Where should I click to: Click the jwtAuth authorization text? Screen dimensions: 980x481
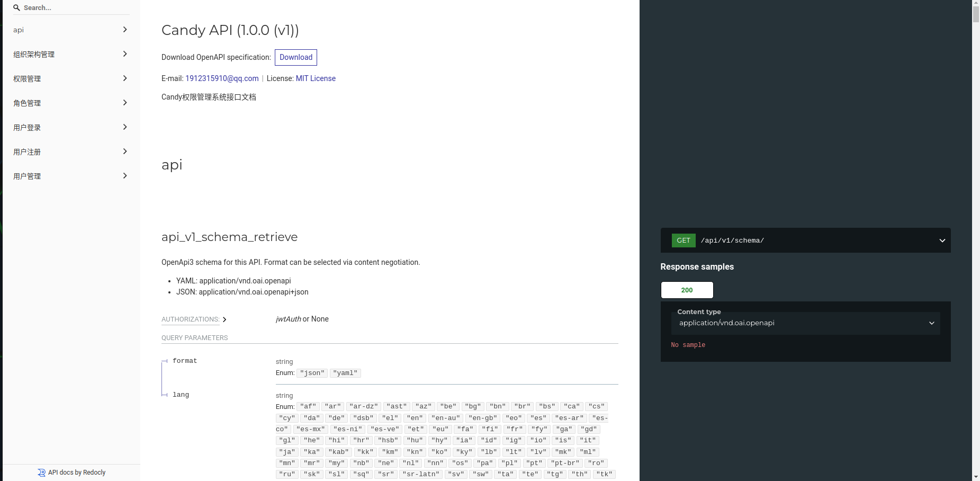tap(289, 319)
